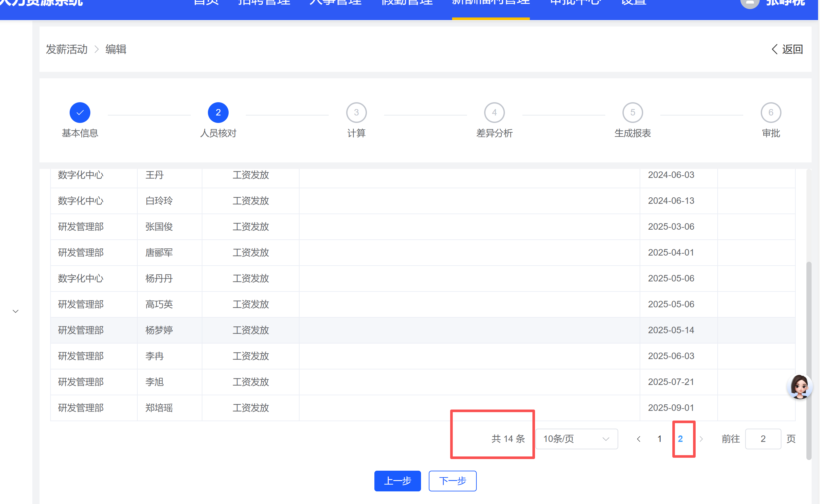Click step 5 生成报表 circle
Screen dimensions: 820x504
pyautogui.click(x=632, y=113)
